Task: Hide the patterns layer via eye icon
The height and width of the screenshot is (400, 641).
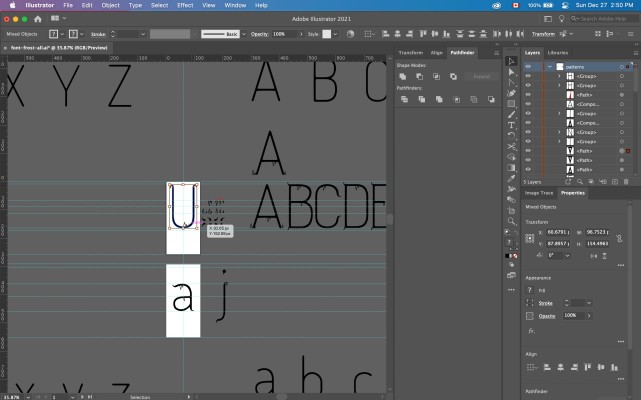Action: click(x=528, y=66)
